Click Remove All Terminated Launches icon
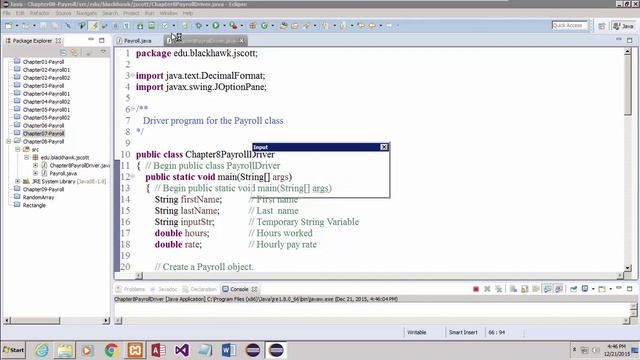This screenshot has width=640, height=360. pyautogui.click(x=498, y=289)
